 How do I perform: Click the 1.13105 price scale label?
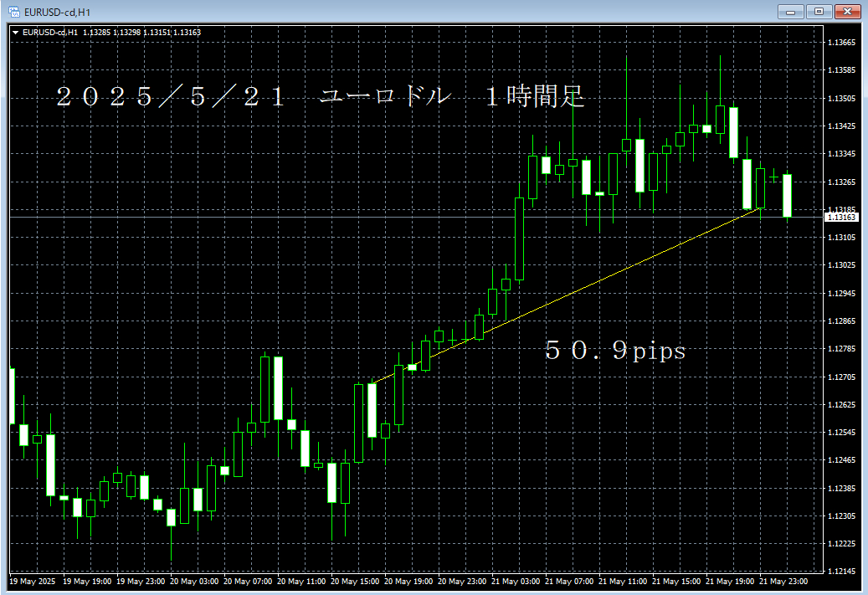click(841, 238)
